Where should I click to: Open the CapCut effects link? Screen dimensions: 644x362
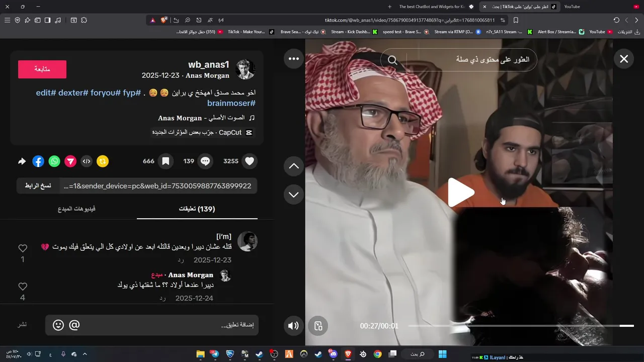pos(202,132)
